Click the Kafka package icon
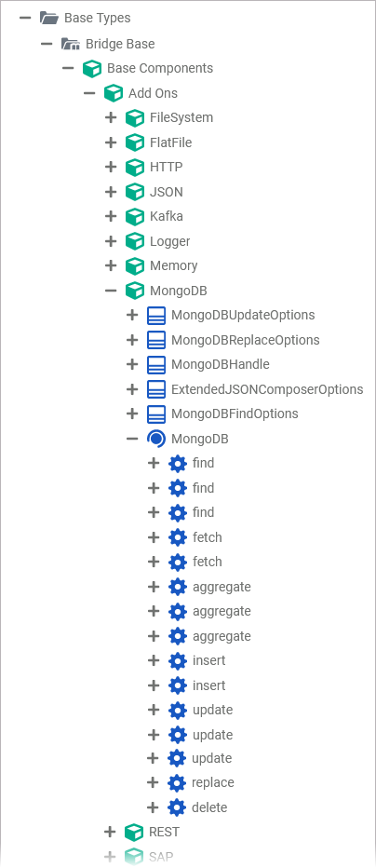376x868 pixels. pyautogui.click(x=135, y=216)
